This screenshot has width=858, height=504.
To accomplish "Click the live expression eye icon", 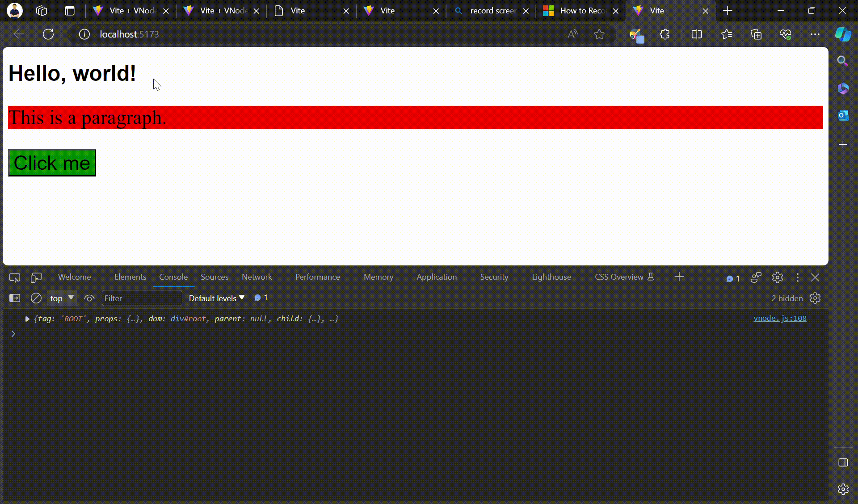I will point(89,298).
